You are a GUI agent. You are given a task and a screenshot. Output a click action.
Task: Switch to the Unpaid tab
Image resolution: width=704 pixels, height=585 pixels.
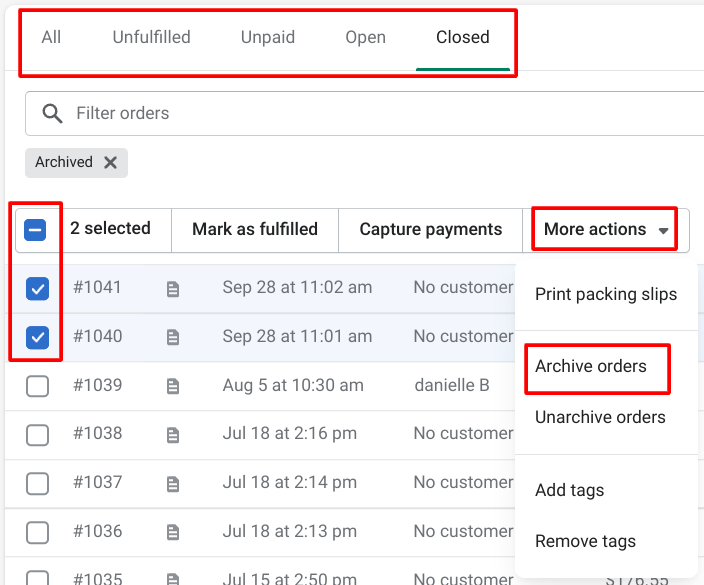click(268, 37)
